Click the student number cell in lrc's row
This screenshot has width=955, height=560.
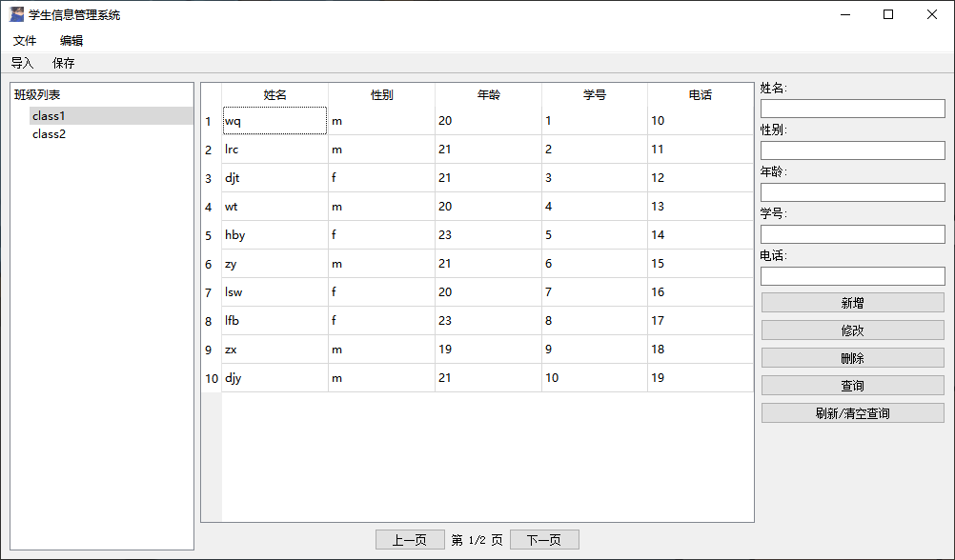tap(595, 150)
